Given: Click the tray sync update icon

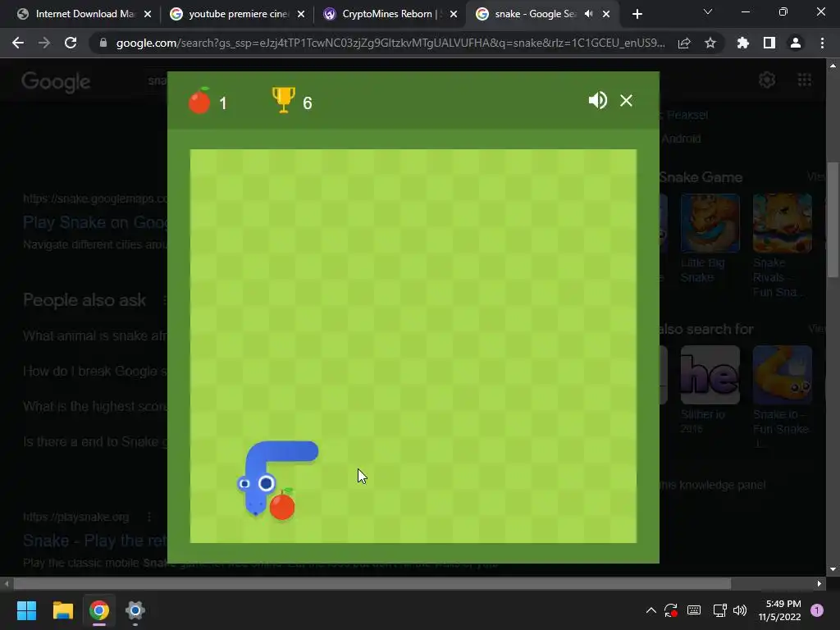Looking at the screenshot, I should click(x=671, y=610).
